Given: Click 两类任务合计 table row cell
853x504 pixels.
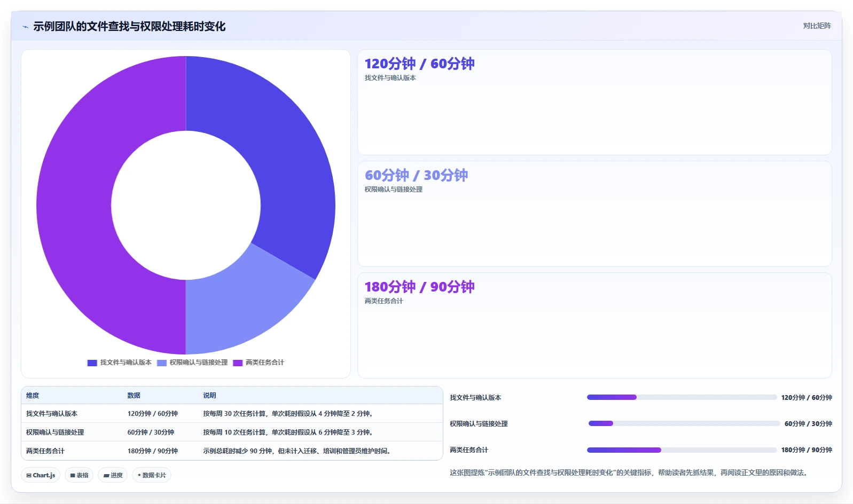Looking at the screenshot, I should click(x=45, y=451).
